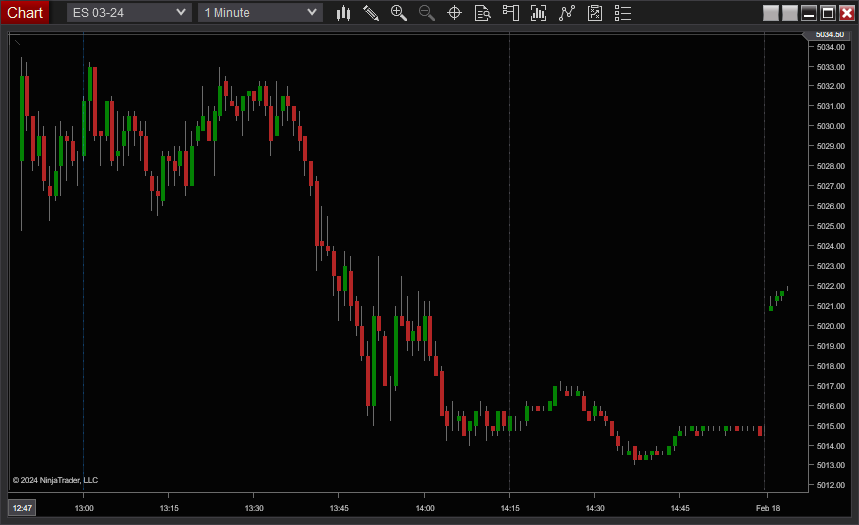Click the first gray link button in title bar
859x525 pixels.
coord(771,13)
